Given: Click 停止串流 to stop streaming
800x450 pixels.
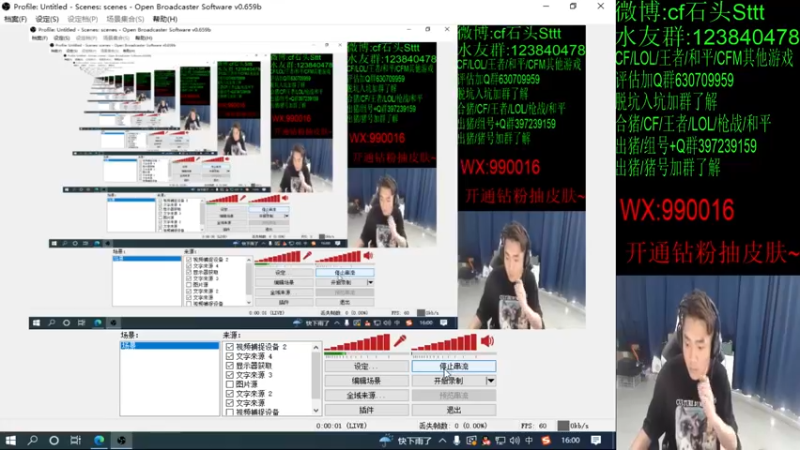Looking at the screenshot, I should click(x=454, y=366).
